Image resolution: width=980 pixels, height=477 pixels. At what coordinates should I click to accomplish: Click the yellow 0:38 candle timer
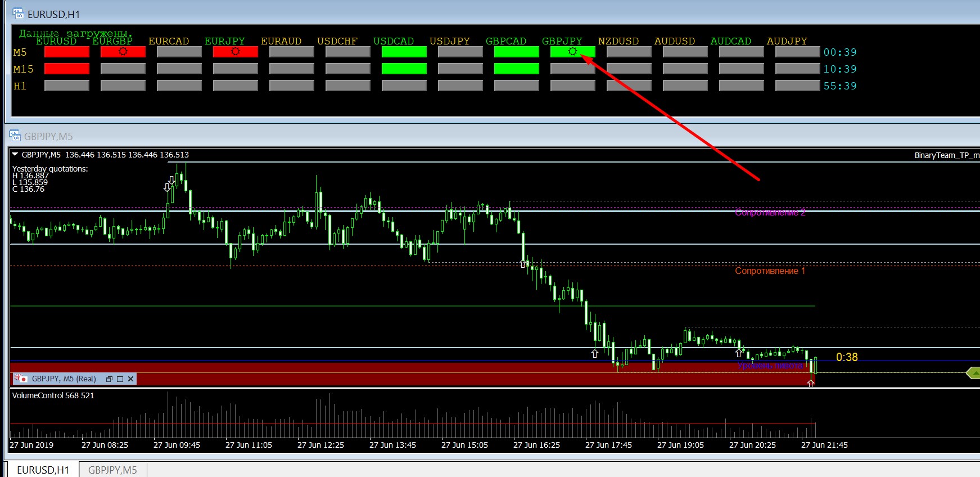pyautogui.click(x=847, y=357)
